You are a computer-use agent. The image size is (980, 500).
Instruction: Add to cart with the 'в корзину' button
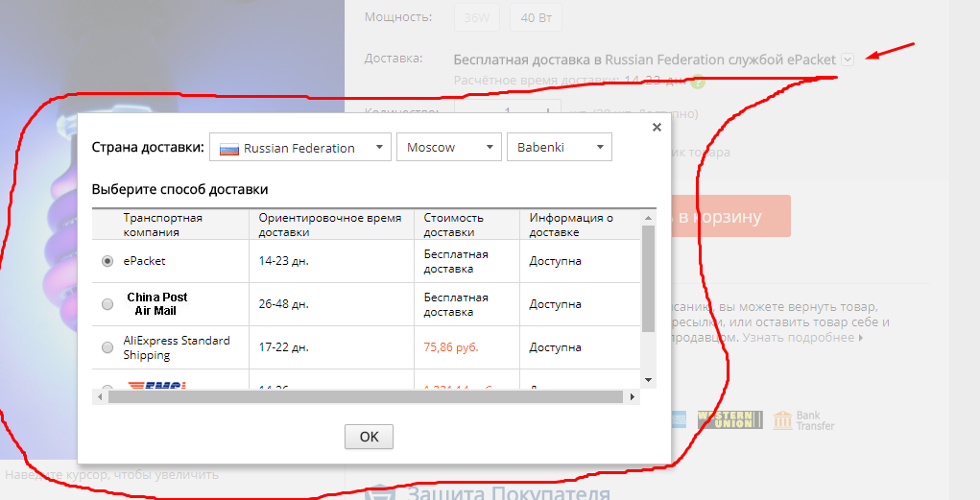pos(730,216)
